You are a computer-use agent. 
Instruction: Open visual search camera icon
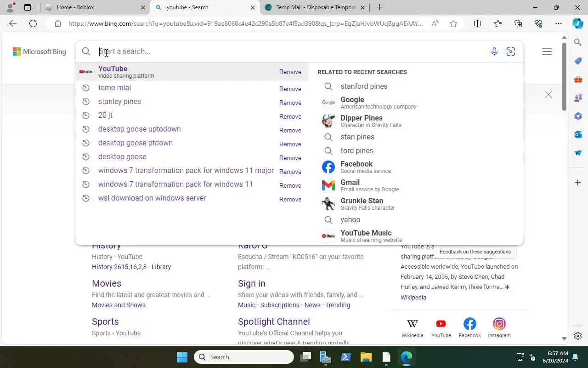pyautogui.click(x=511, y=52)
